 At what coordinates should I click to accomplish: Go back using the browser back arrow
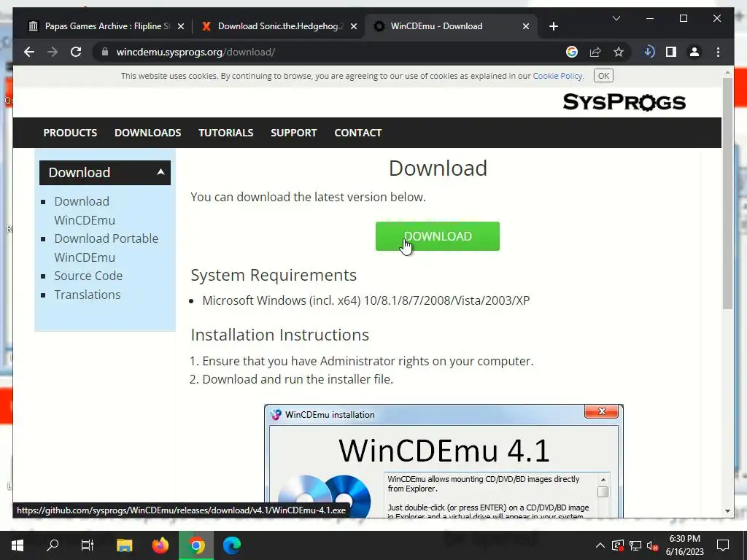pos(29,52)
